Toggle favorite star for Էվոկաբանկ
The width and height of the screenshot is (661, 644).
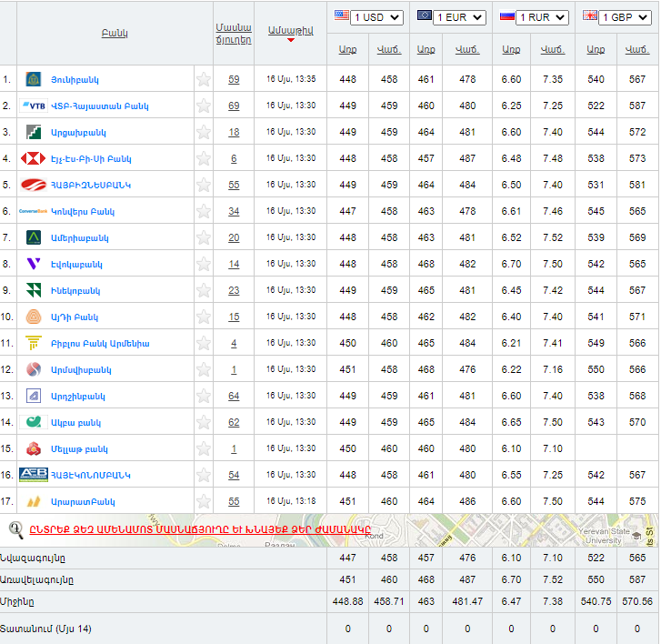(x=204, y=264)
